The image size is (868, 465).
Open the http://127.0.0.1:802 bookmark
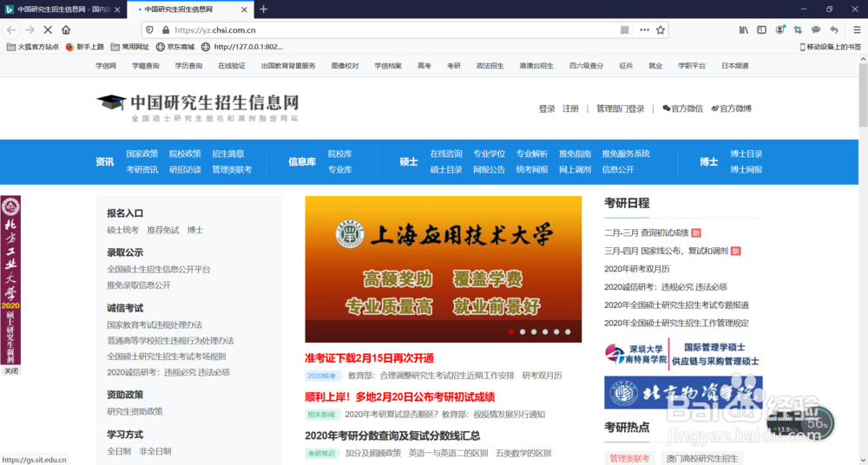point(242,47)
